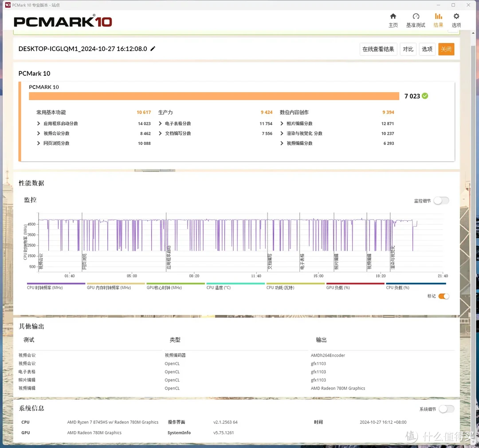479x448 pixels.
Task: Click AMD Radeon 780M Graphics output for 视频编辑
Action: pos(338,388)
